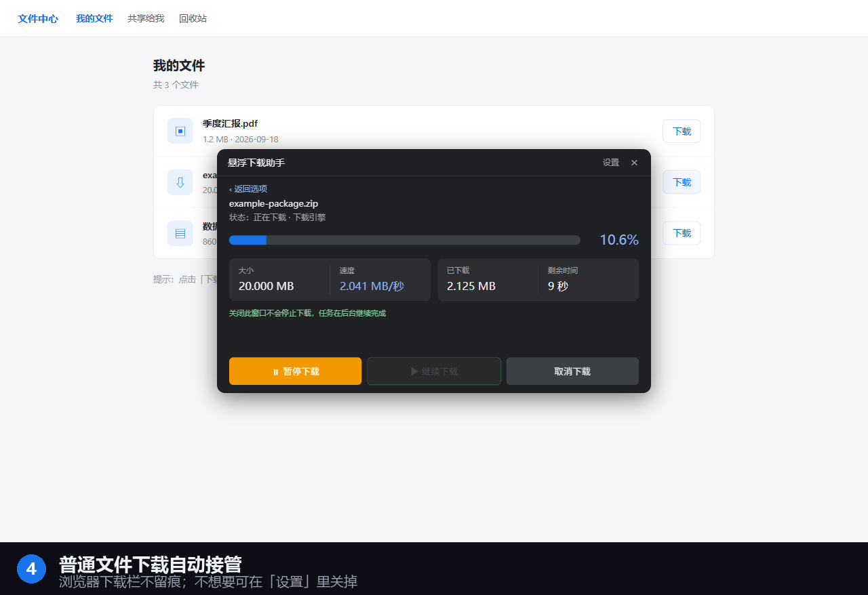Viewport: 868px width, 595px height.
Task: Pause download with 暂停下载 button
Action: pyautogui.click(x=295, y=371)
